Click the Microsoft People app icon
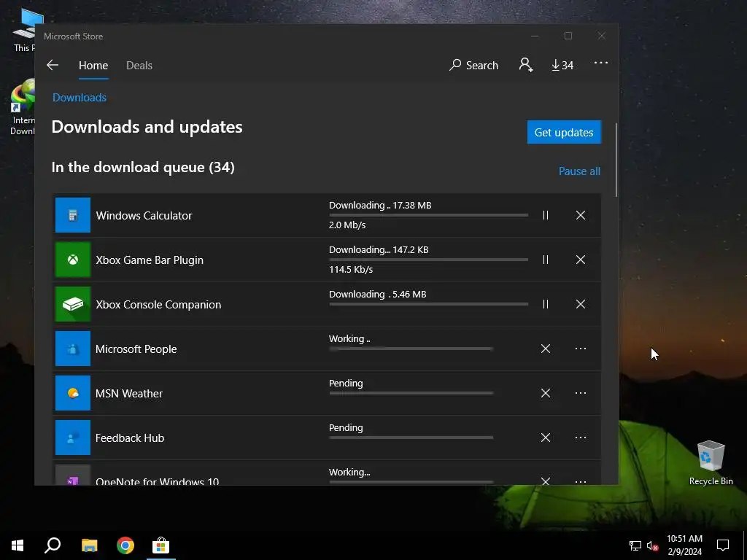 (73, 349)
